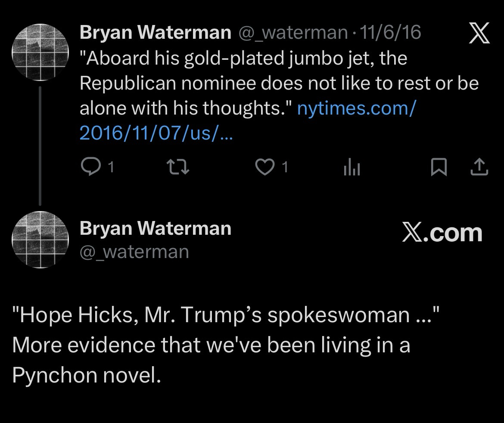Tap the share upload arrow icon
Viewport: 504px width, 423px height.
point(479,168)
